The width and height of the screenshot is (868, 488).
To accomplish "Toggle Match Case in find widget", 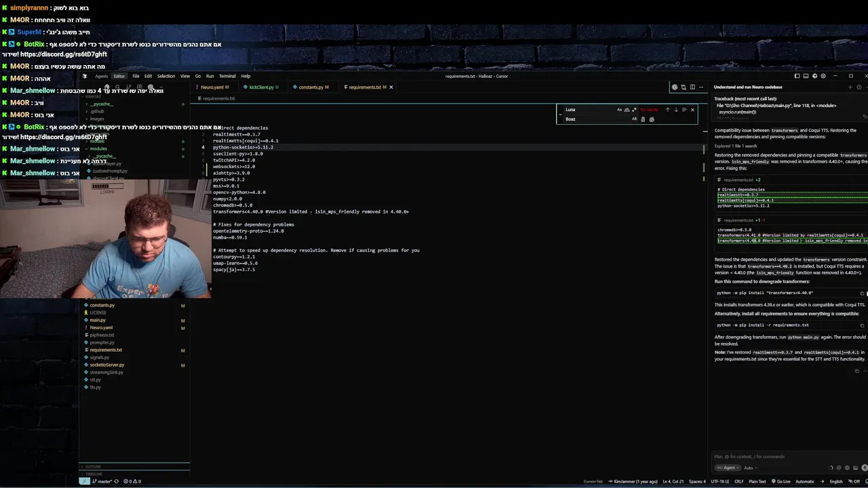I will 619,110.
